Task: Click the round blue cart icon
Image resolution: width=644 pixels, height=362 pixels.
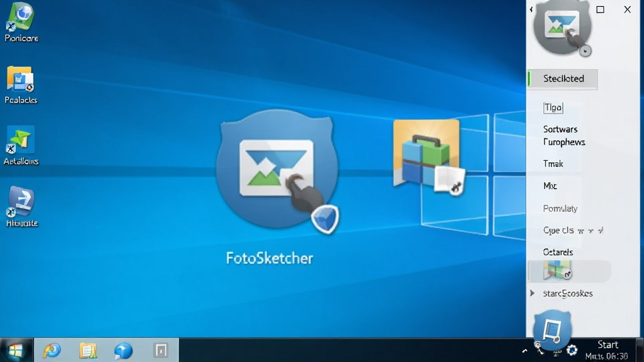Action: (x=552, y=330)
